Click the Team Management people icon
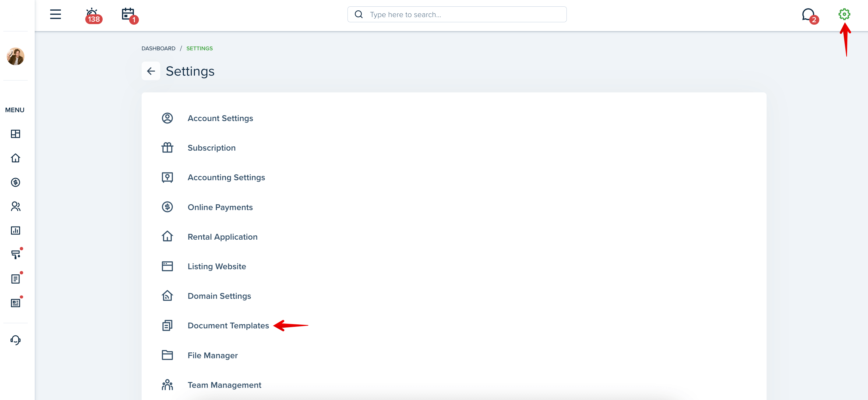 (167, 385)
